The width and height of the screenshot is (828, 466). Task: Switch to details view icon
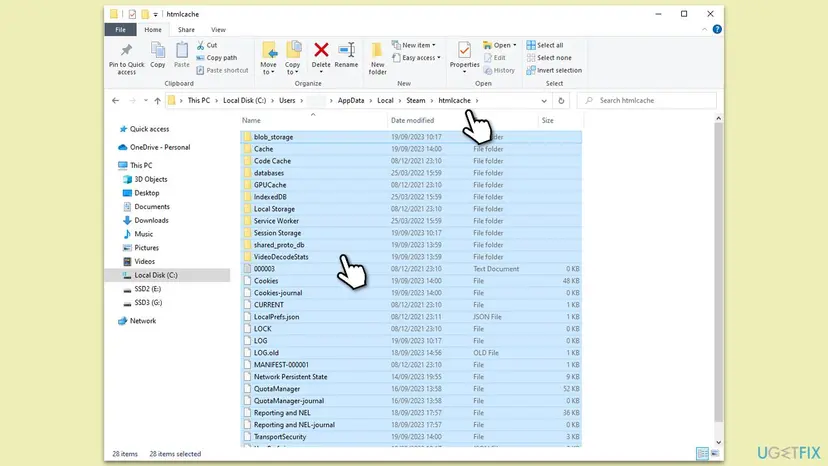[702, 453]
